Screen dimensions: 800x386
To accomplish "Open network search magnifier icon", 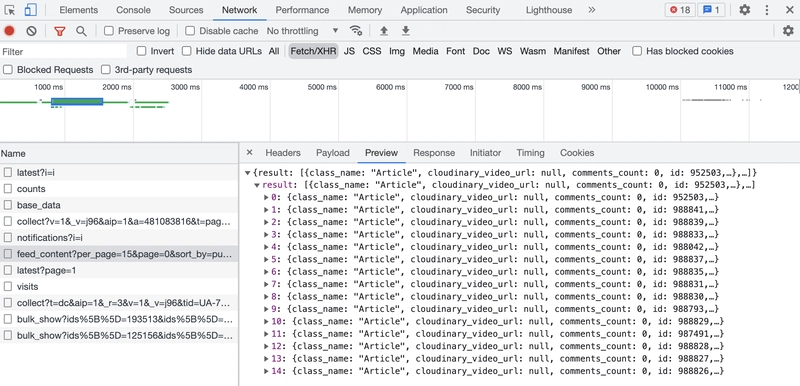I will pos(81,31).
